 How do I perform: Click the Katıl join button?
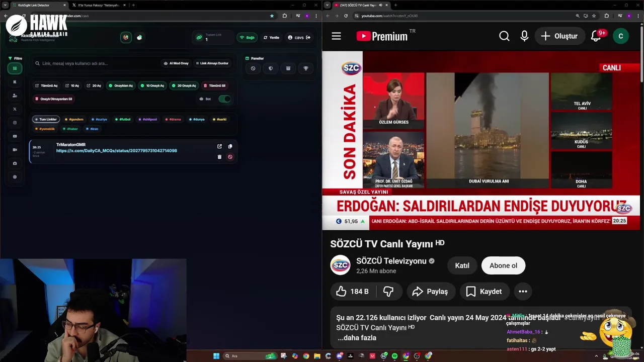click(462, 265)
